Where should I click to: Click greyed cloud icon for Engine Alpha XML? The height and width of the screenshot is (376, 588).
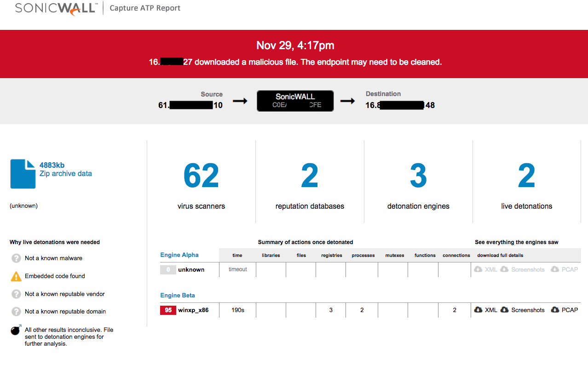tap(478, 269)
